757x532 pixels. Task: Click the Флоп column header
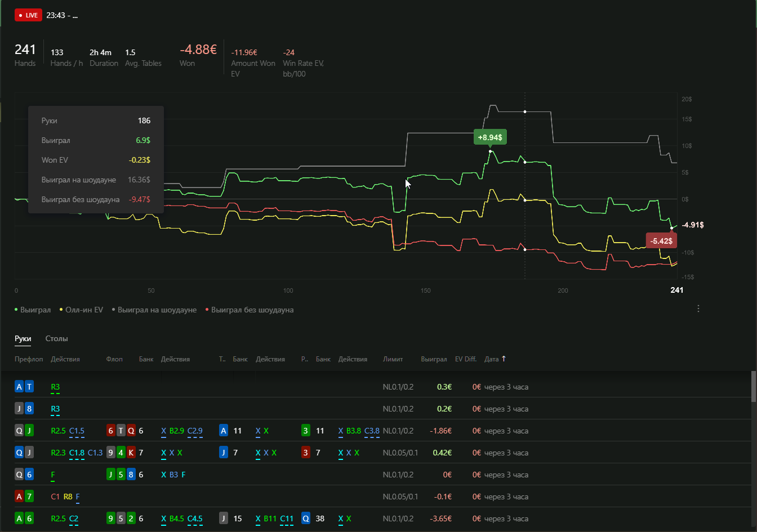tap(114, 359)
